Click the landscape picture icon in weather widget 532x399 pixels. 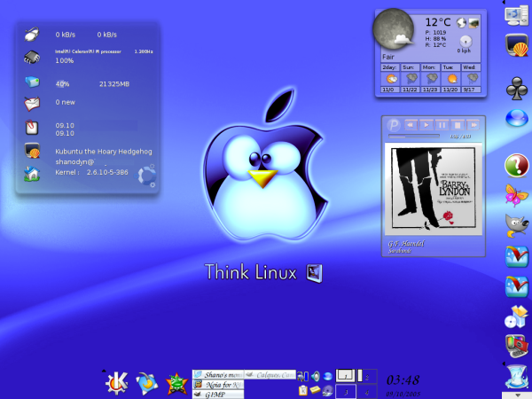coord(473,23)
